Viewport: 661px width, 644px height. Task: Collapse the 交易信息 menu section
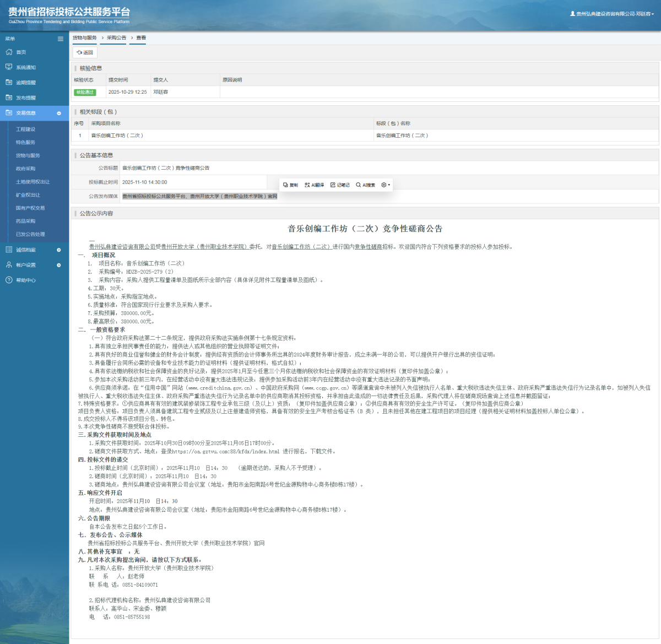point(59,113)
